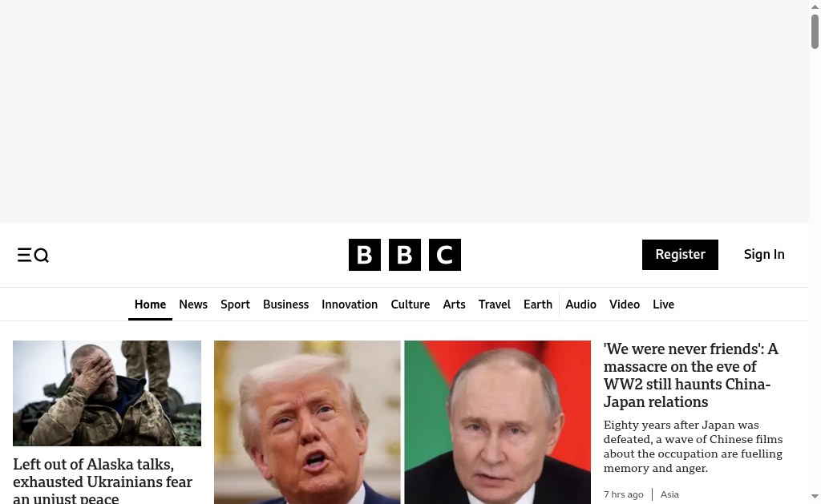
Task: Click the '7 hrs ago' timestamp
Action: (x=623, y=494)
